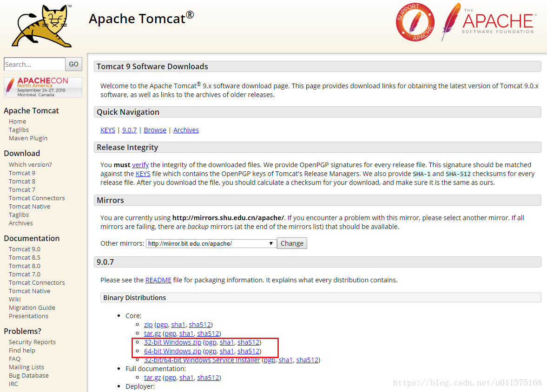Click the ApacheCon North America banner
Screen dimensions: 547x392
(43, 87)
